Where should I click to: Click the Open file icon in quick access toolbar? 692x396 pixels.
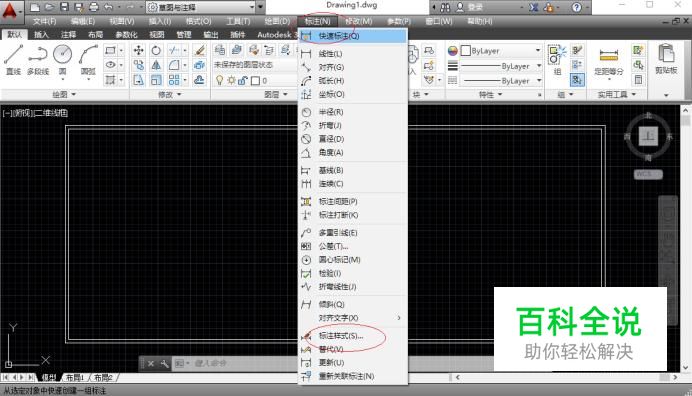(x=49, y=7)
